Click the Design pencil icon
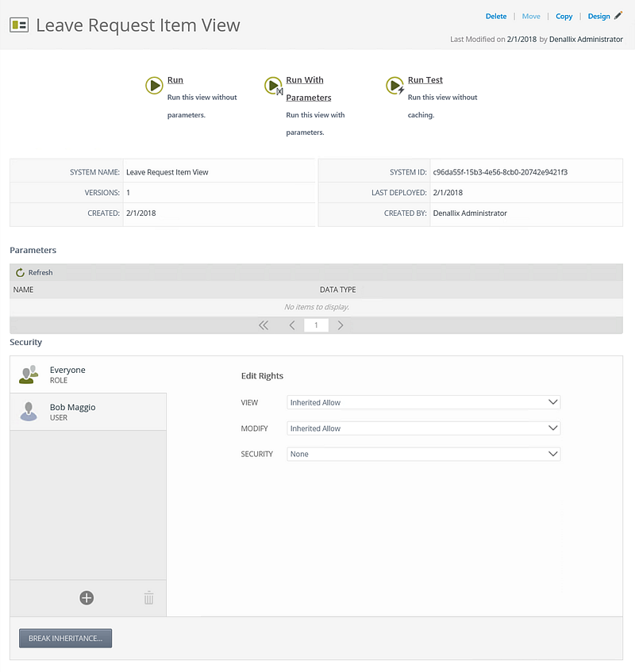This screenshot has width=635, height=672. pos(618,16)
